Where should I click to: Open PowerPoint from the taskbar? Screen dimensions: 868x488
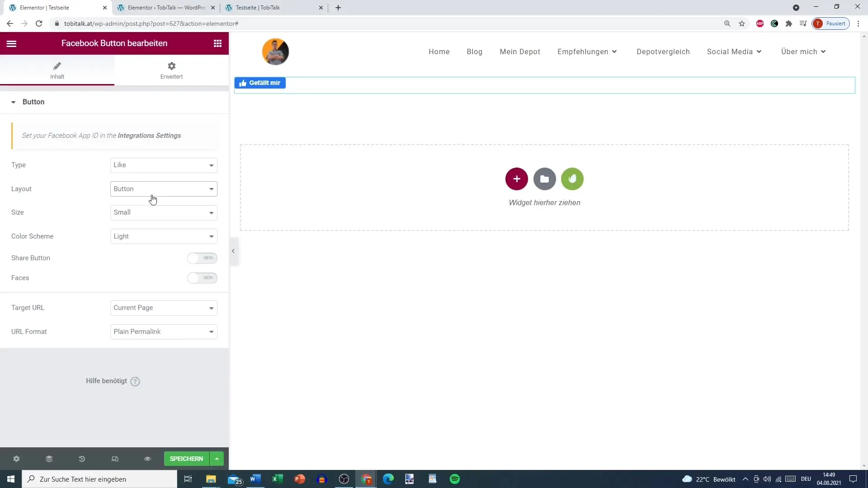coord(300,479)
